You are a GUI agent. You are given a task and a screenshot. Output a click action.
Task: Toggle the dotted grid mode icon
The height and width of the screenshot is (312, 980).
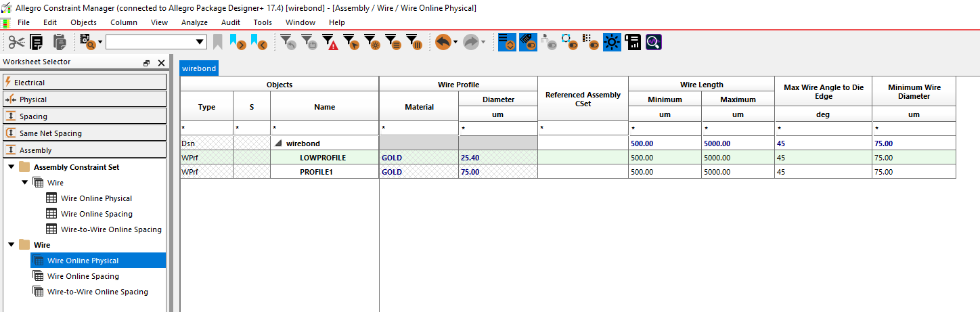pyautogui.click(x=591, y=42)
